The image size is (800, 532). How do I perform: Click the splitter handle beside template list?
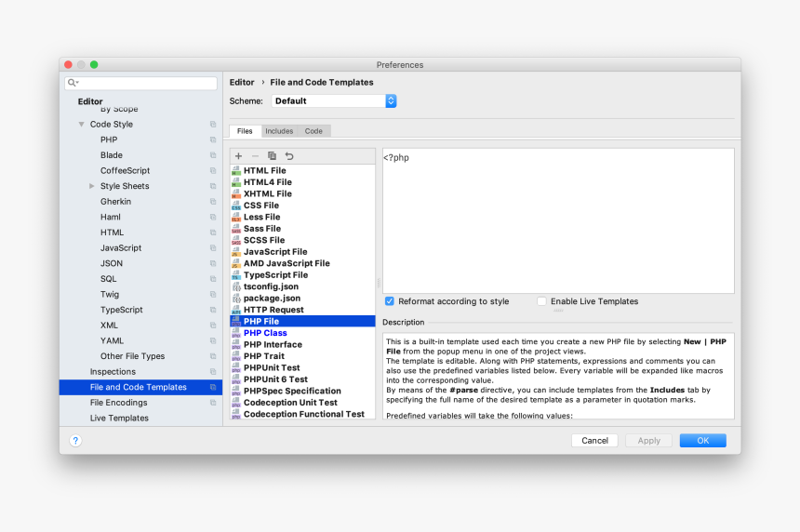tap(379, 283)
